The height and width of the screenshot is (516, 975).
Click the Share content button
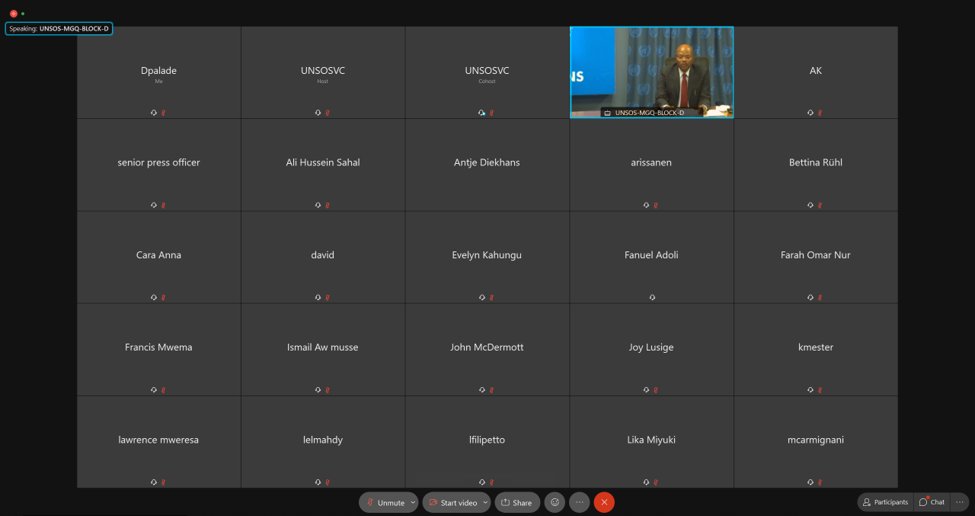pyautogui.click(x=517, y=502)
